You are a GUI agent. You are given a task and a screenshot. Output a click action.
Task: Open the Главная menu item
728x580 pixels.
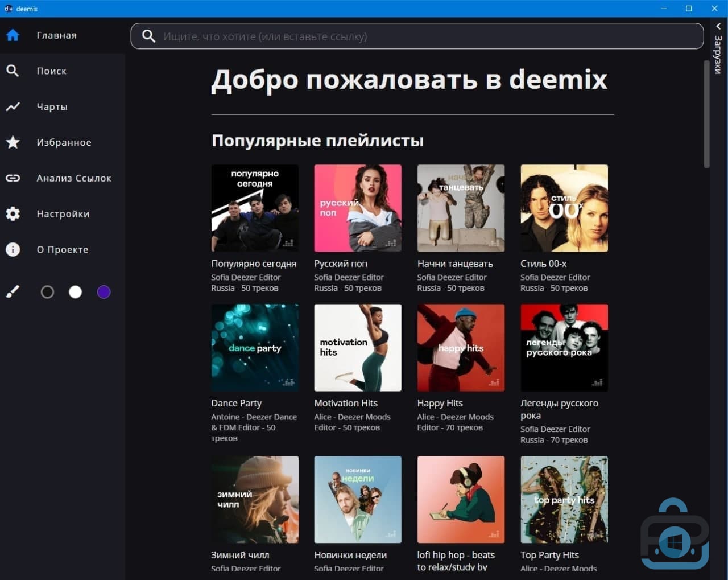(x=63, y=35)
